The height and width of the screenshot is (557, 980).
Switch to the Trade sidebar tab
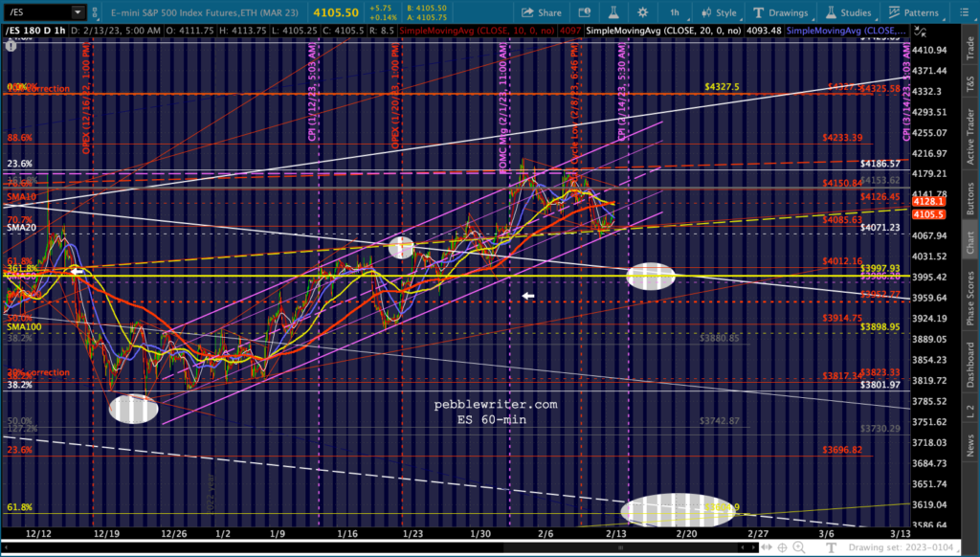tap(970, 48)
